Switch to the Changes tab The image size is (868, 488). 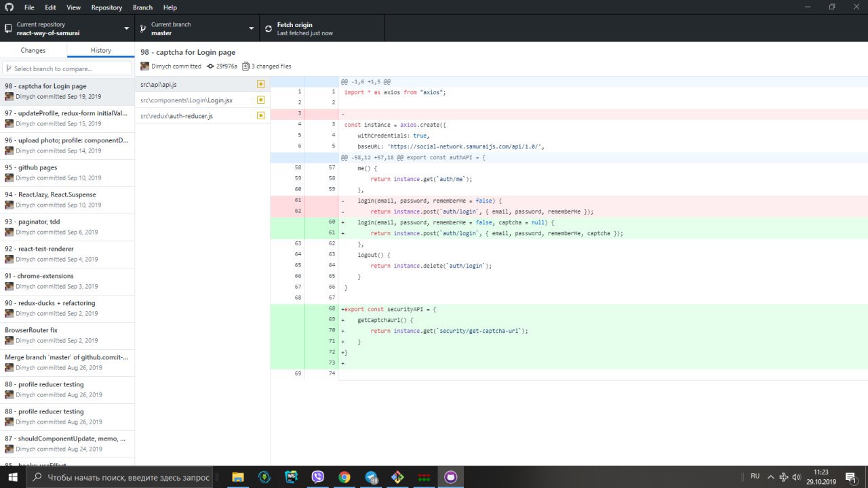[x=33, y=51]
